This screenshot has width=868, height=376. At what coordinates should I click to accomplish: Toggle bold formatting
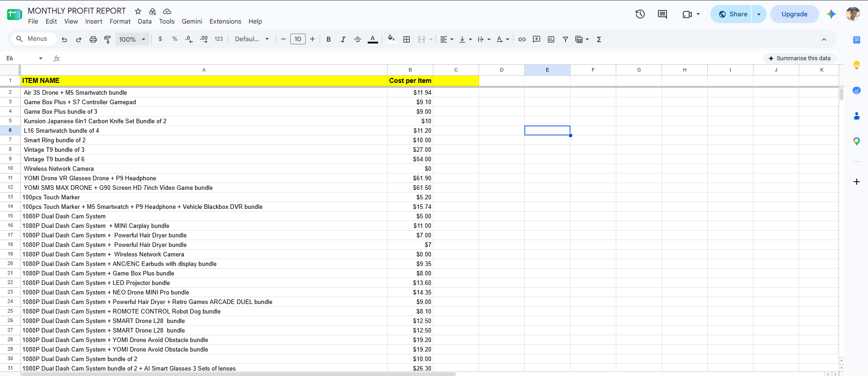(x=329, y=39)
